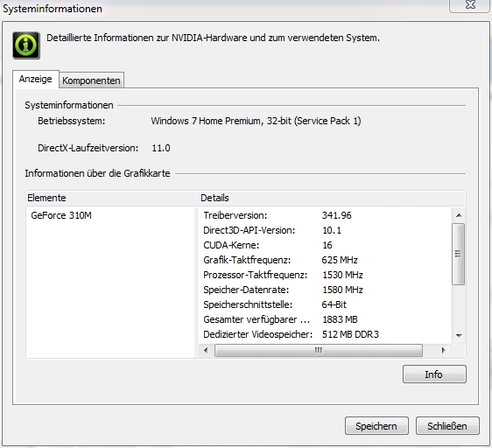Click the Treiberversion value 341.96
Image resolution: width=492 pixels, height=448 pixels.
(337, 215)
